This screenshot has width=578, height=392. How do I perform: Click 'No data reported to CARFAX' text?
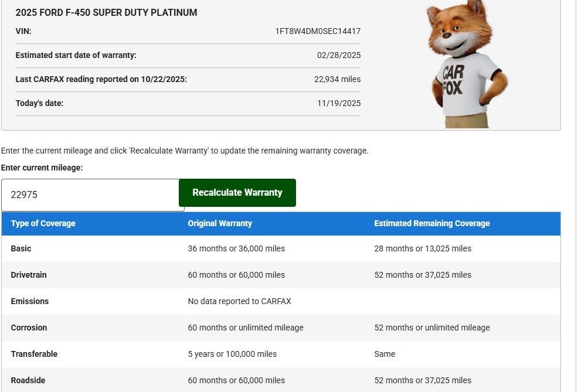click(239, 301)
